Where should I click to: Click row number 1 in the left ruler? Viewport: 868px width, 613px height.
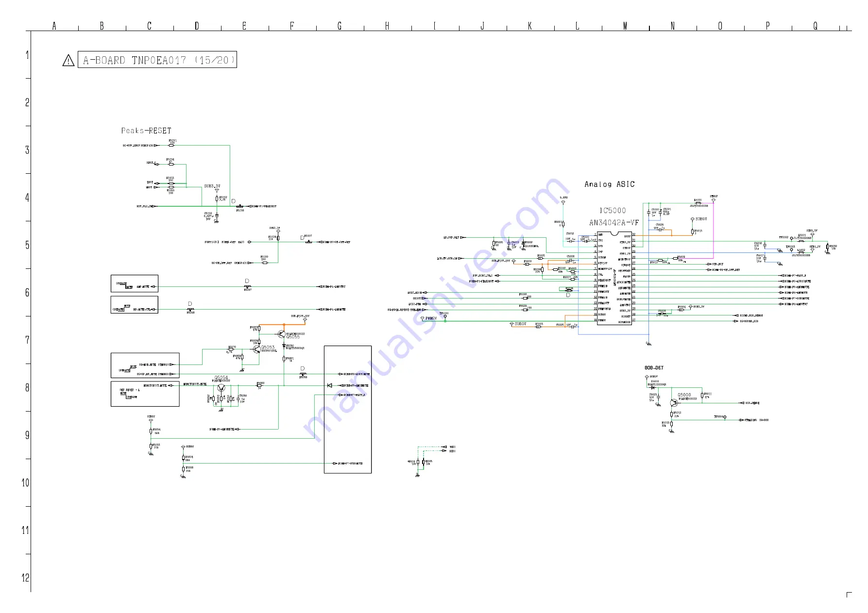point(28,55)
